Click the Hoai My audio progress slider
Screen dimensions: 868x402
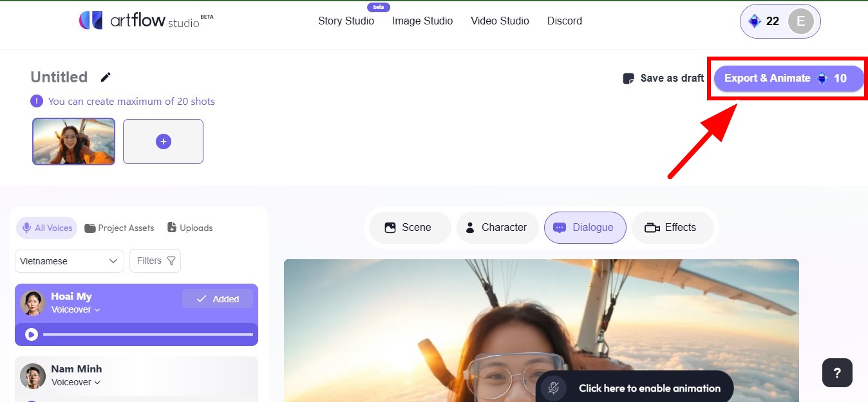tap(148, 334)
